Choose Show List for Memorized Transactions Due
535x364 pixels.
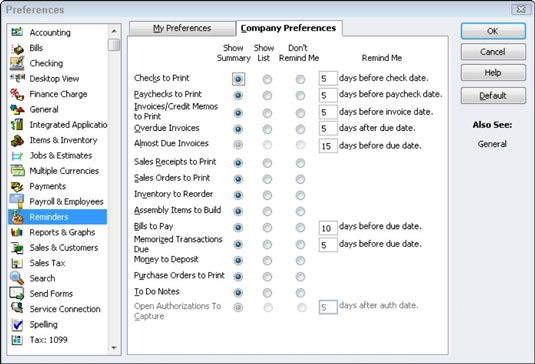point(267,244)
